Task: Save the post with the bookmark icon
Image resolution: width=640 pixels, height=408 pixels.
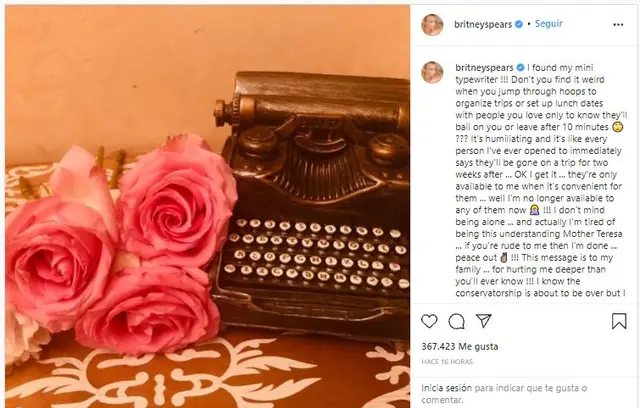Action: [x=619, y=321]
